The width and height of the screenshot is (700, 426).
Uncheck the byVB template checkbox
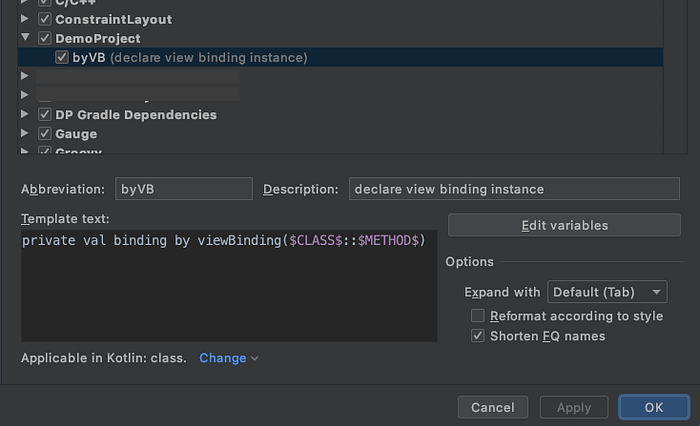coord(62,58)
